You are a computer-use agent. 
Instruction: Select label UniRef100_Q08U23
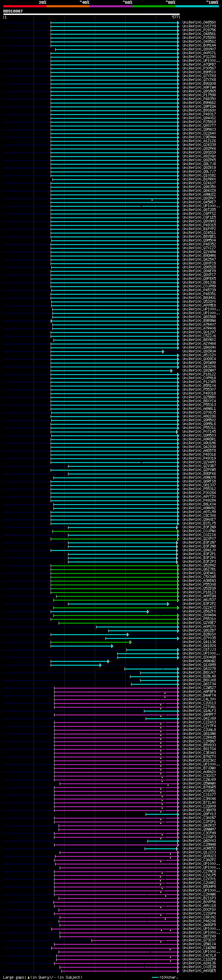point(199,856)
